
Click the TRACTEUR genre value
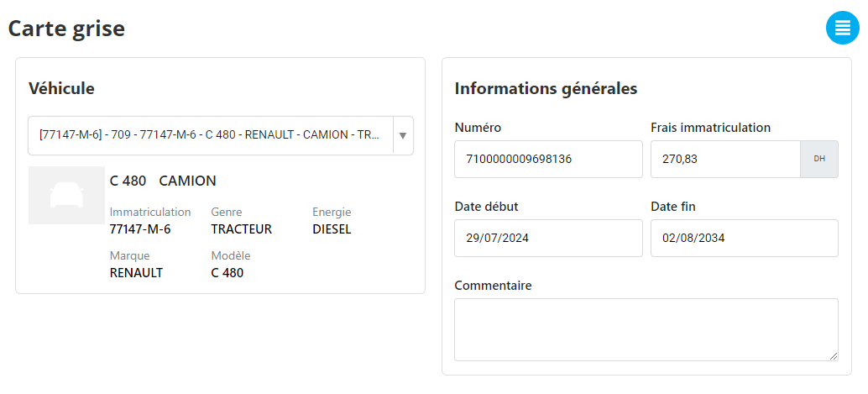[242, 229]
